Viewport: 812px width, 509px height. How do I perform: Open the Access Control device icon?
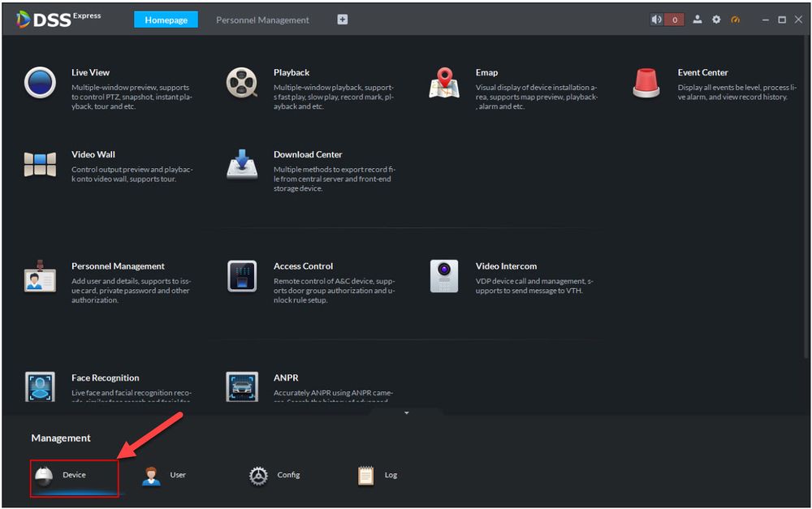click(242, 276)
